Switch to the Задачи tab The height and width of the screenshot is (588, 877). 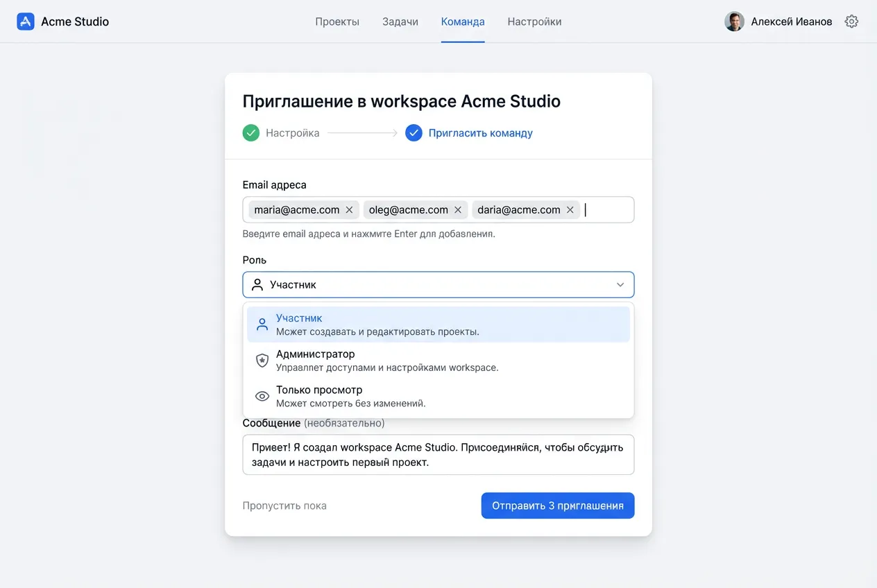pos(400,21)
